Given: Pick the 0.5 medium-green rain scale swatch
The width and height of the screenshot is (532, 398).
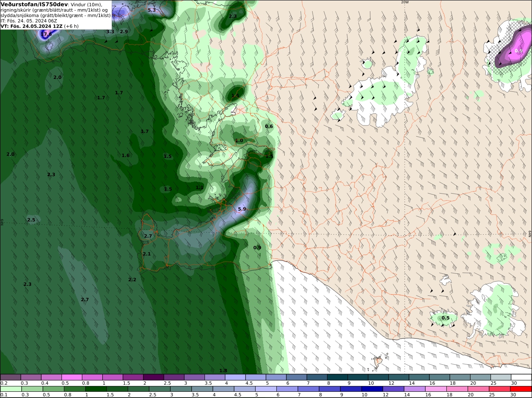Looking at the screenshot, I should point(53,389).
